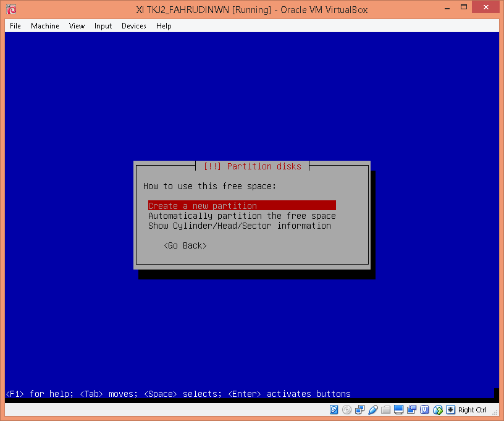The height and width of the screenshot is (421, 504).
Task: Open the Help menu
Action: pos(164,26)
